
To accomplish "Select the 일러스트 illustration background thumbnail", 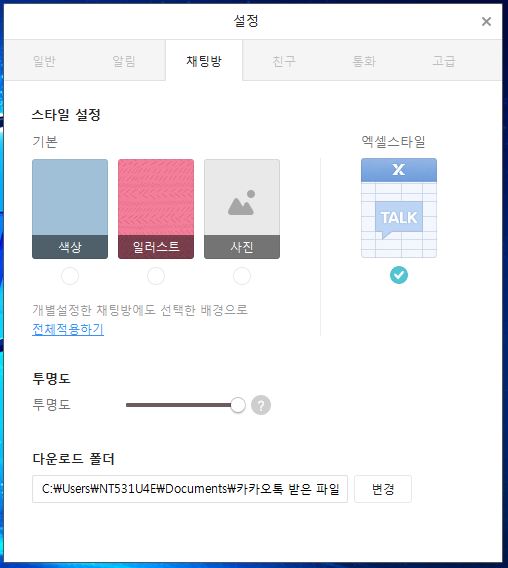I will coord(156,209).
